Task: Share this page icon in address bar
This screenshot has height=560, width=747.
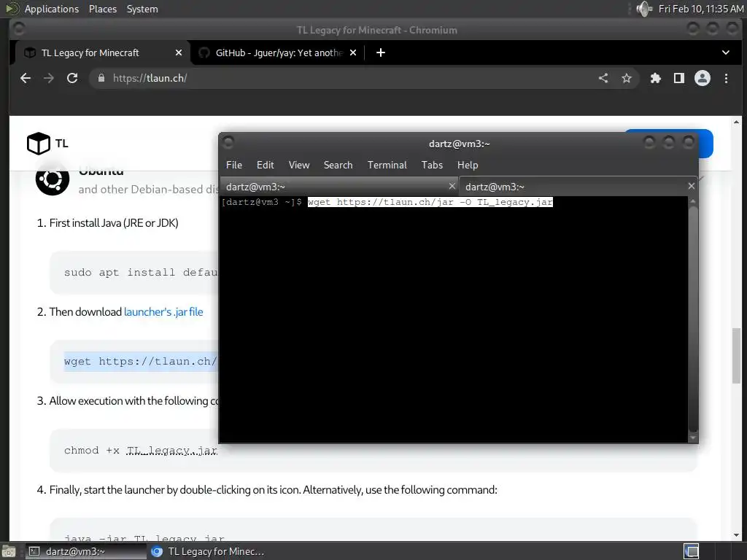Action: click(x=603, y=78)
